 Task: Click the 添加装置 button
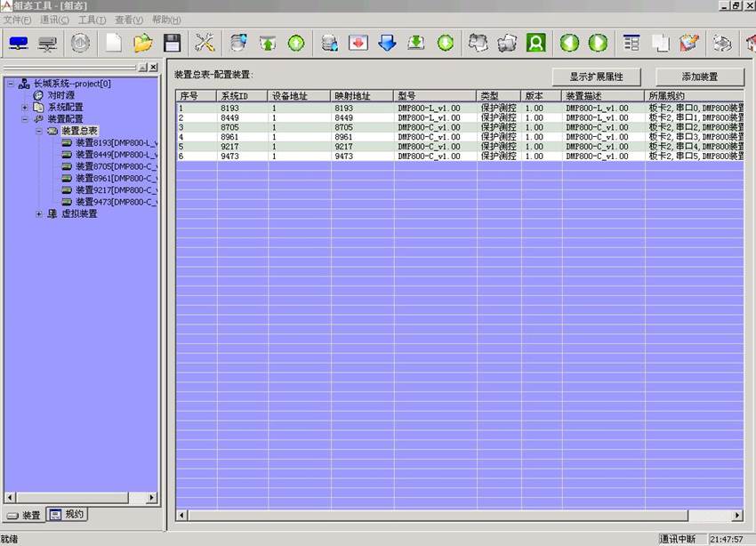pyautogui.click(x=700, y=76)
